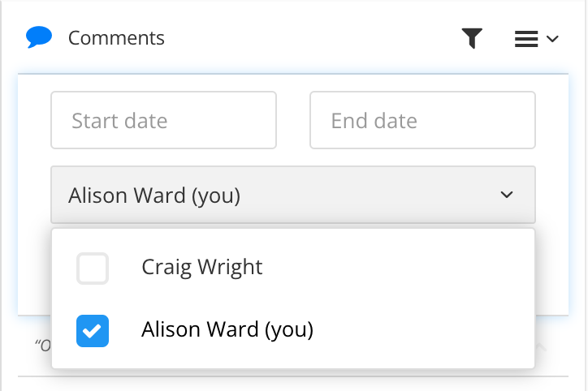Focus the Start date field
The width and height of the screenshot is (588, 391).
[163, 120]
